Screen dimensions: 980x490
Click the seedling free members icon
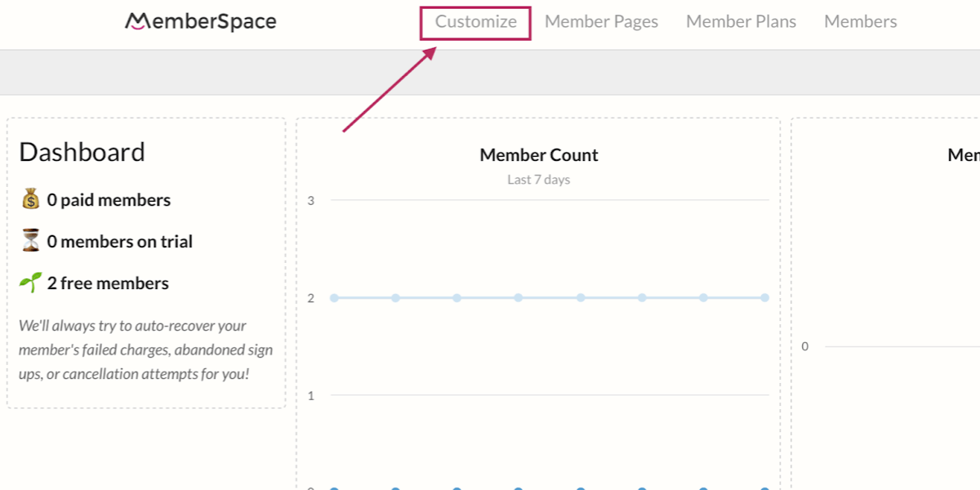click(29, 282)
